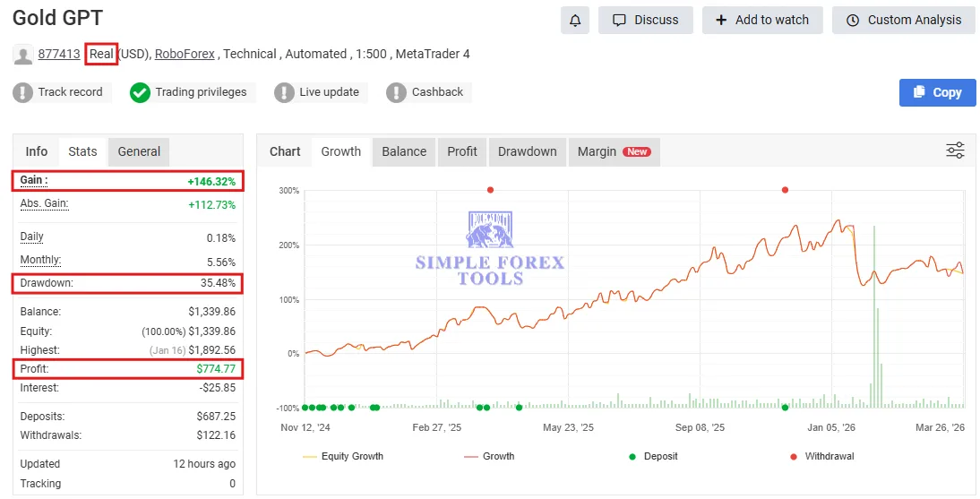Open the Discuss button
980x499 pixels.
coord(645,20)
